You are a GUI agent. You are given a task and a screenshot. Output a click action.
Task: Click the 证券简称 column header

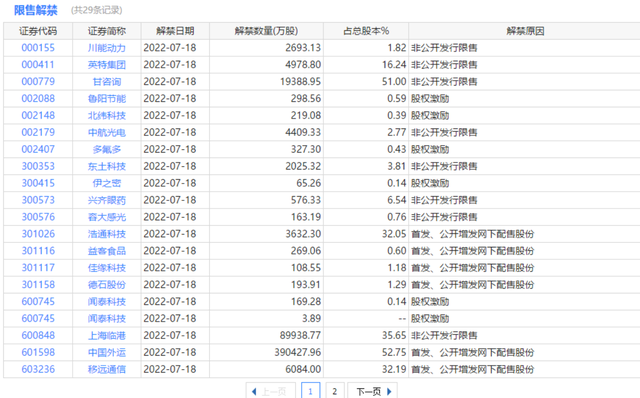tap(107, 31)
